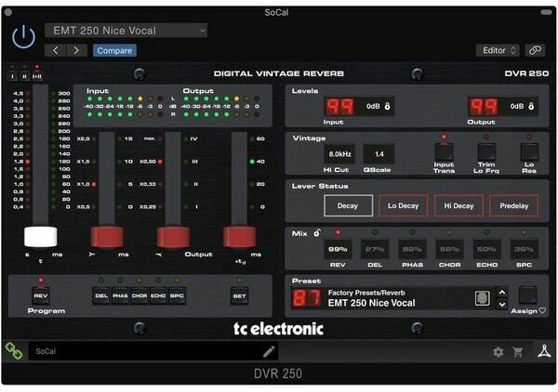Click the QScale 1.4 value field
The width and height of the screenshot is (558, 392).
tap(379, 154)
